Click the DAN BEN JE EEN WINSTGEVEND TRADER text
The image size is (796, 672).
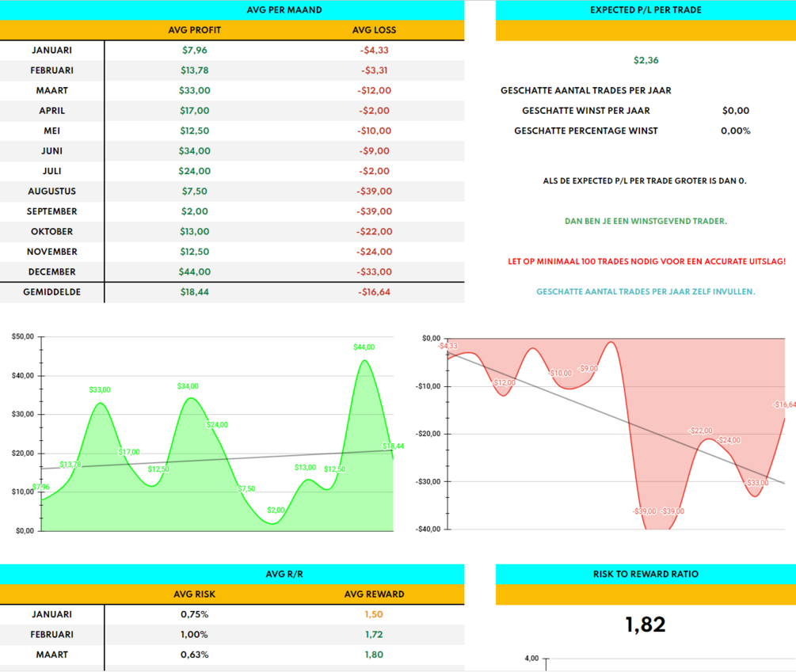tap(646, 221)
